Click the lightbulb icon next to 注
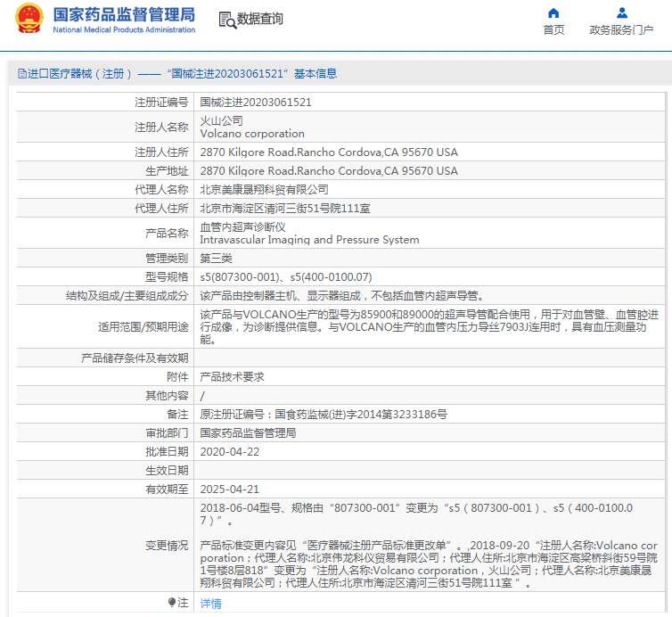This screenshot has width=672, height=617. click(172, 603)
